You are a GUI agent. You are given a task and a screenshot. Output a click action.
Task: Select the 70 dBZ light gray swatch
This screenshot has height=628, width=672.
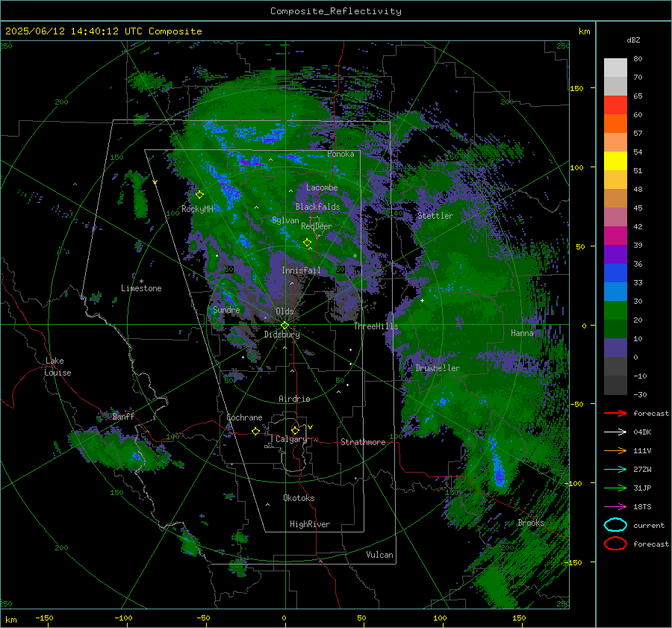pos(615,67)
